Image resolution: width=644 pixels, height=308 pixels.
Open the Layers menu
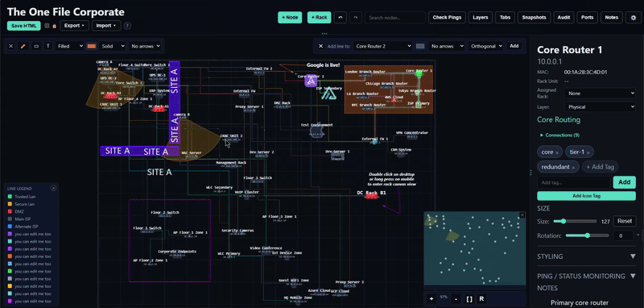(x=480, y=18)
